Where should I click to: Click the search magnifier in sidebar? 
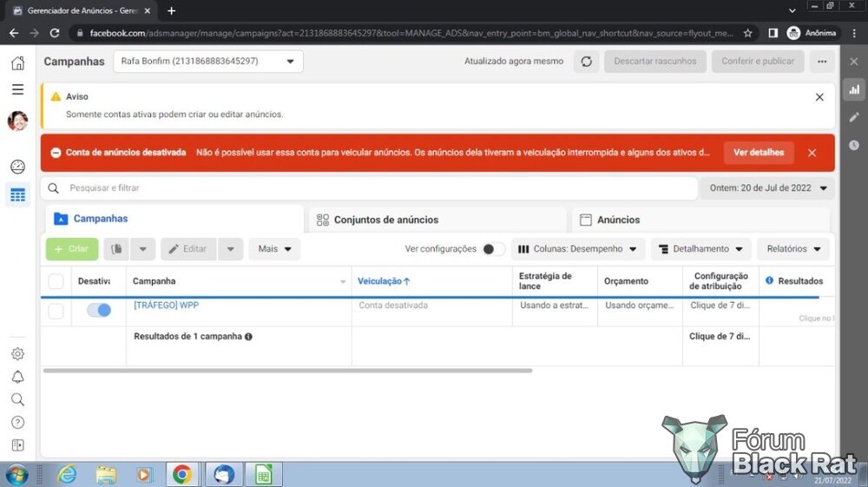pyautogui.click(x=17, y=399)
